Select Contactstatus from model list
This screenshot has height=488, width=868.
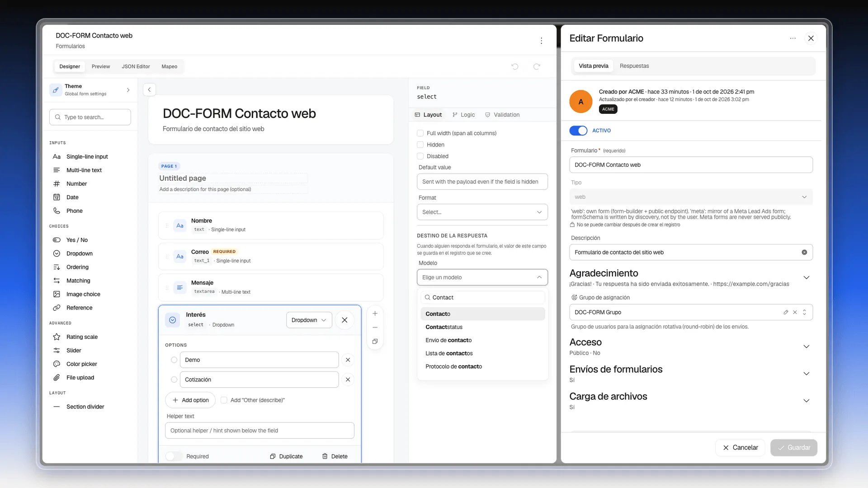click(x=482, y=327)
